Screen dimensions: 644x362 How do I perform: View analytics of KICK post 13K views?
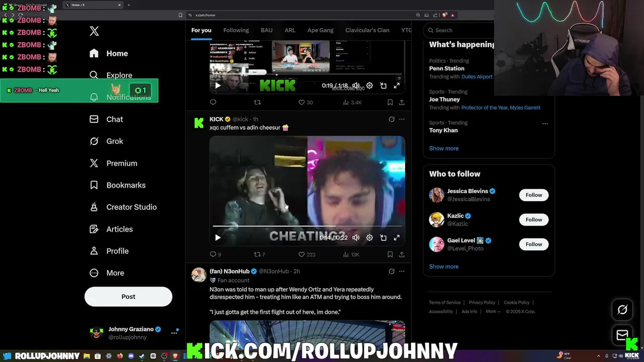(x=351, y=254)
